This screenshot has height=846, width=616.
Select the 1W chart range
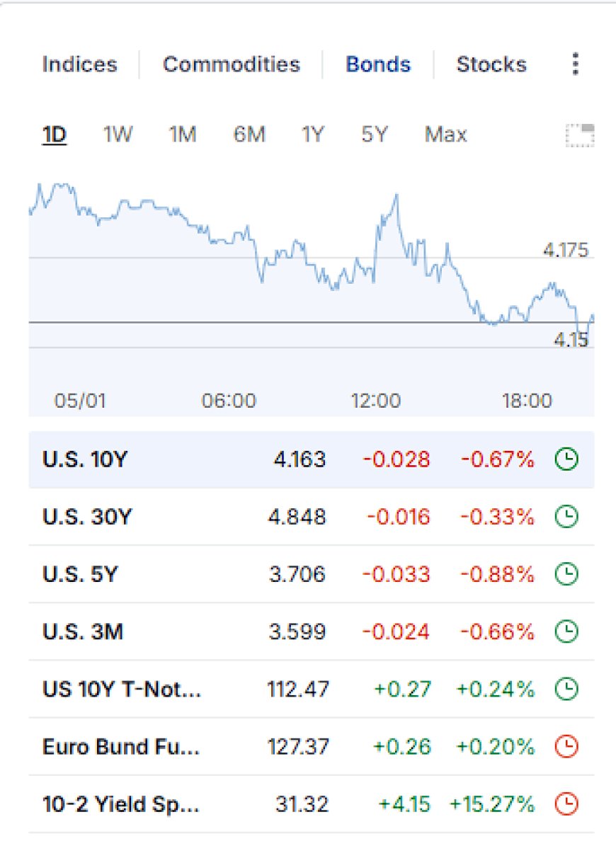click(118, 135)
